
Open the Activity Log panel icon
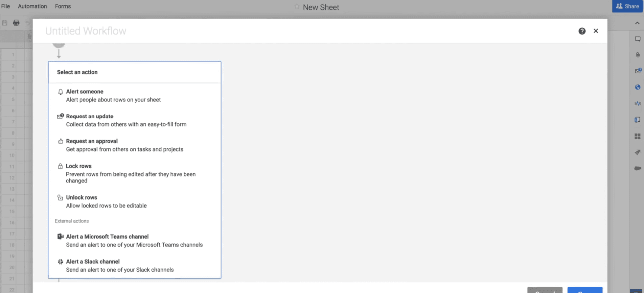click(x=638, y=103)
